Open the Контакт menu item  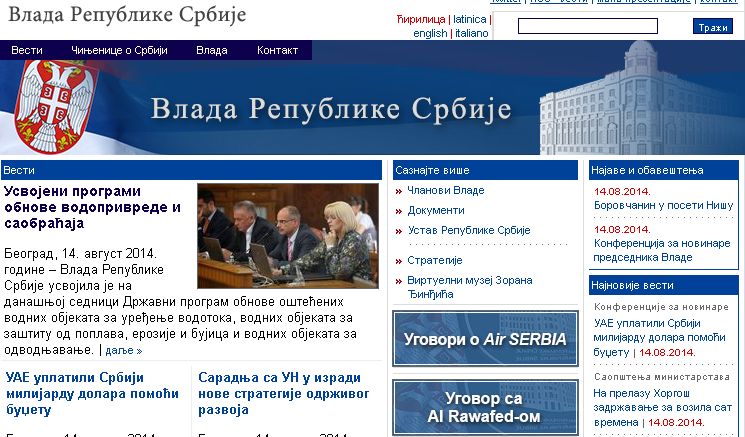click(277, 50)
